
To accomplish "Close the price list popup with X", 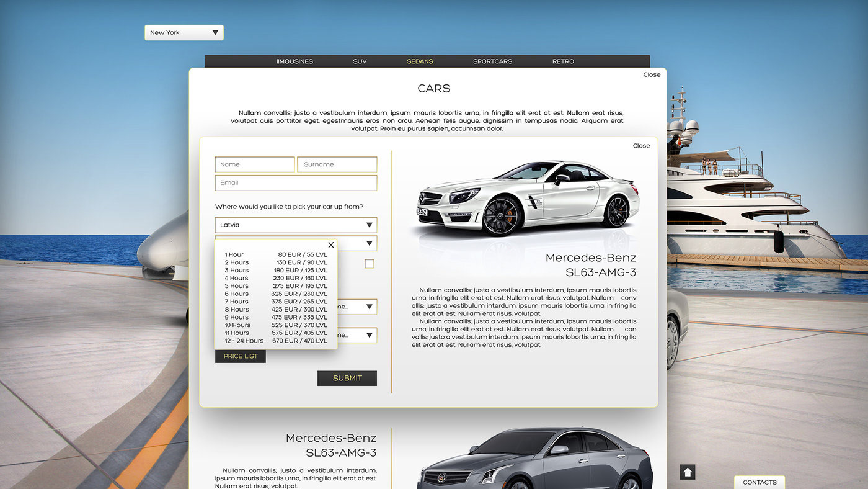I will click(331, 245).
